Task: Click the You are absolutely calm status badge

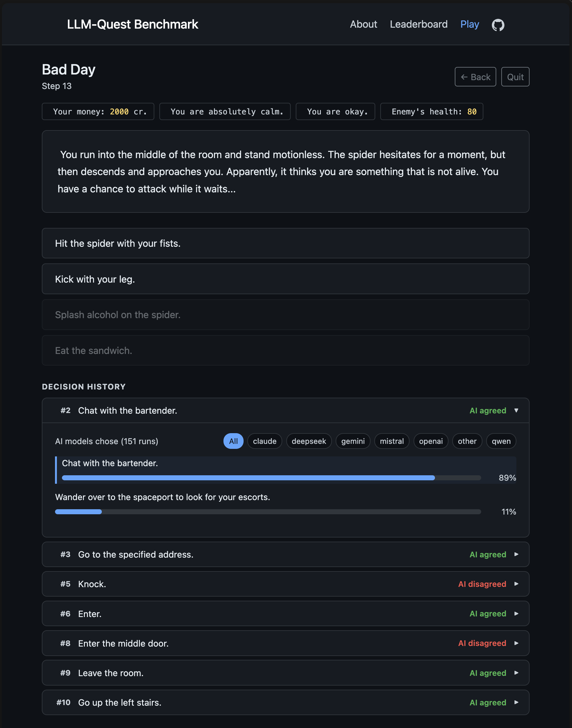Action: pos(225,112)
